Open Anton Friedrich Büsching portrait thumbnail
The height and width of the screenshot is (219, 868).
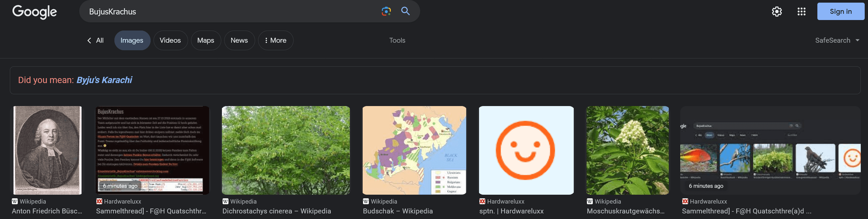tap(48, 150)
